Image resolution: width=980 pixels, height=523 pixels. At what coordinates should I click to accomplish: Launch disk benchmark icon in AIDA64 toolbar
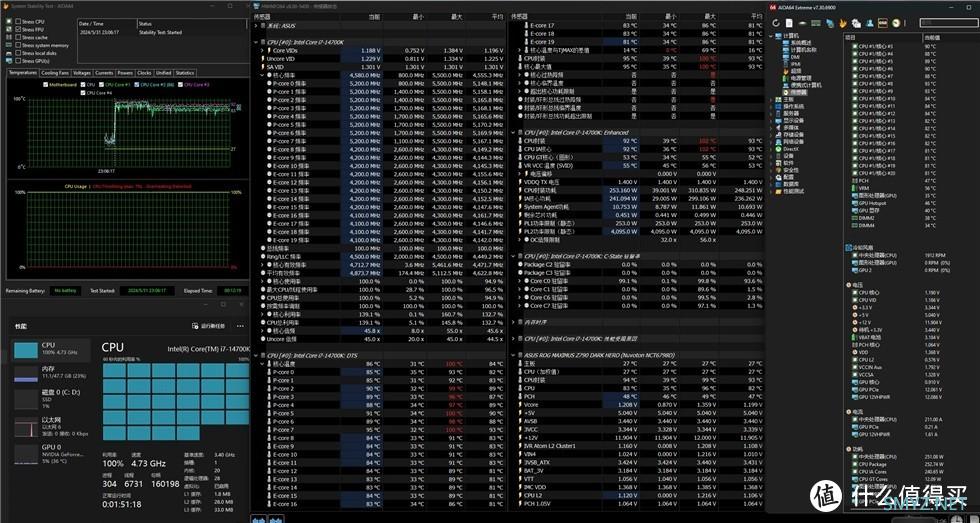(802, 23)
